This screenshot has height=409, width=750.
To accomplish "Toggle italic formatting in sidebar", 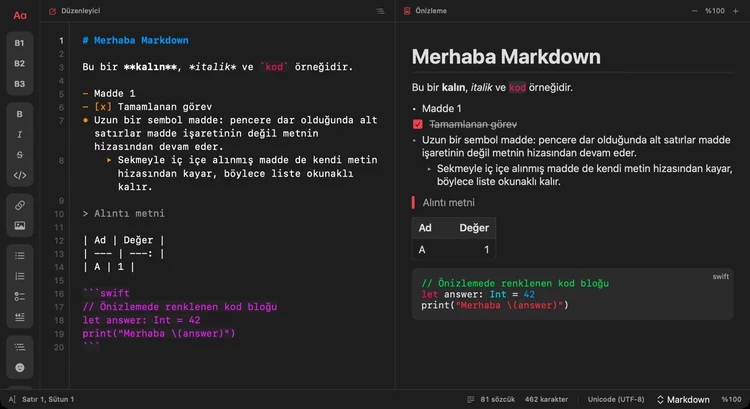I will [20, 134].
